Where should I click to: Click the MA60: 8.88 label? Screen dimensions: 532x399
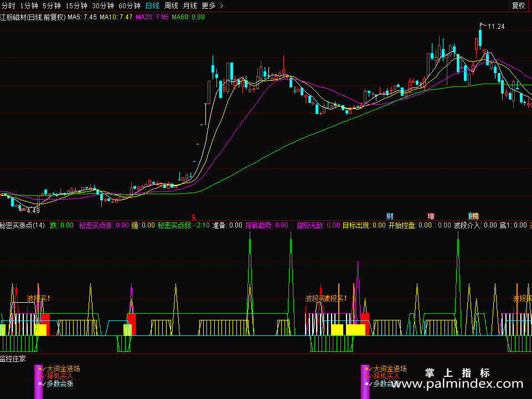(x=188, y=17)
